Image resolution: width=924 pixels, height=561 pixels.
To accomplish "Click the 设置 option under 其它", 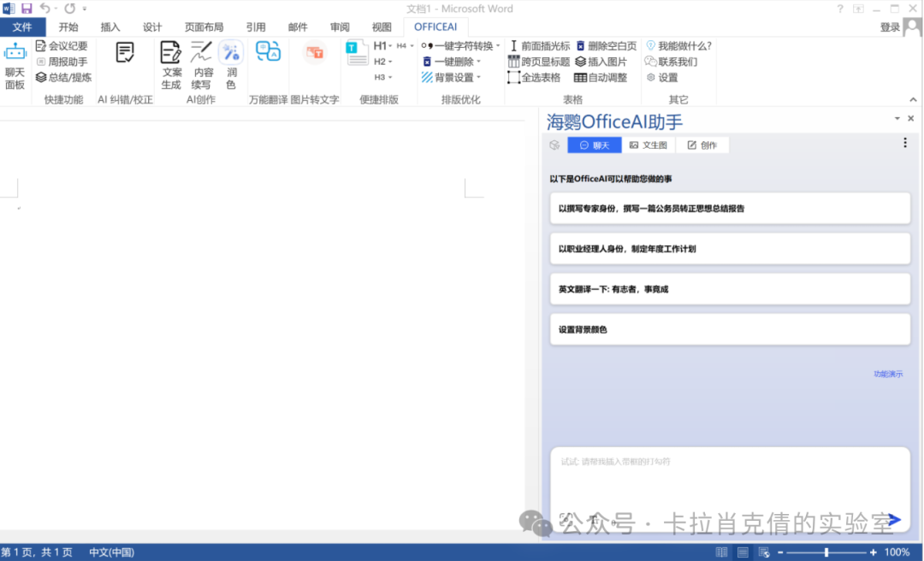I will pos(666,77).
